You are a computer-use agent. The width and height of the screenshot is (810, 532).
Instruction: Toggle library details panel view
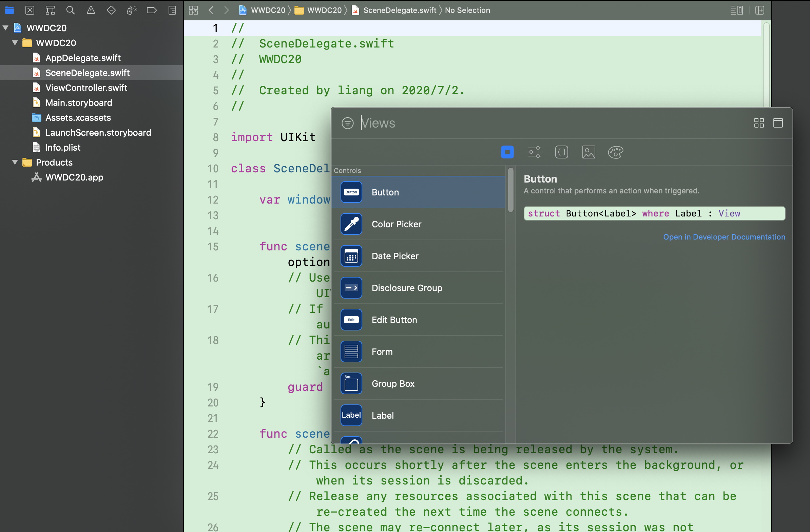pos(778,123)
